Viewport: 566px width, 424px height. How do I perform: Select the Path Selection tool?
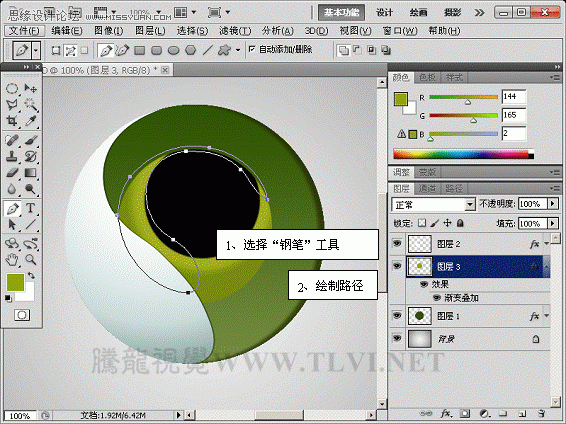click(12, 224)
